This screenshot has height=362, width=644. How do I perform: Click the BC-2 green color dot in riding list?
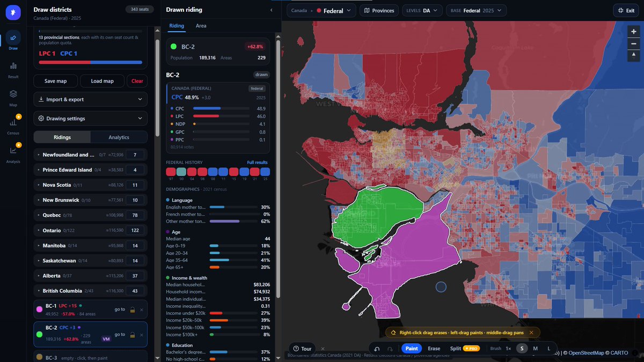(39, 334)
